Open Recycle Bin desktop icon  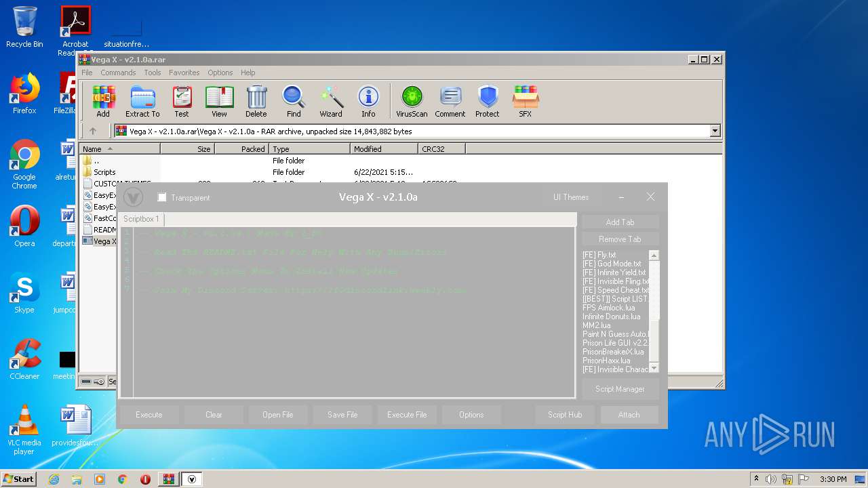[x=24, y=27]
